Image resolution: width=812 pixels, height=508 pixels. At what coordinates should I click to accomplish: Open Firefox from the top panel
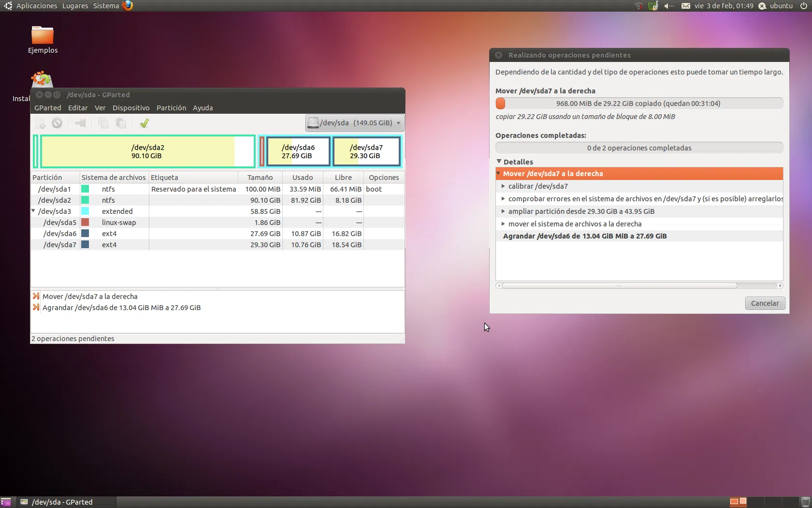(x=128, y=6)
